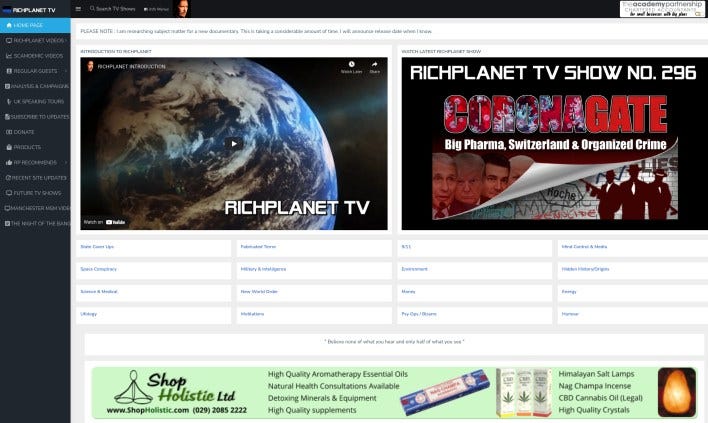Click the icon beside The Night of the Bang
This screenshot has height=423, width=708.
click(7, 223)
